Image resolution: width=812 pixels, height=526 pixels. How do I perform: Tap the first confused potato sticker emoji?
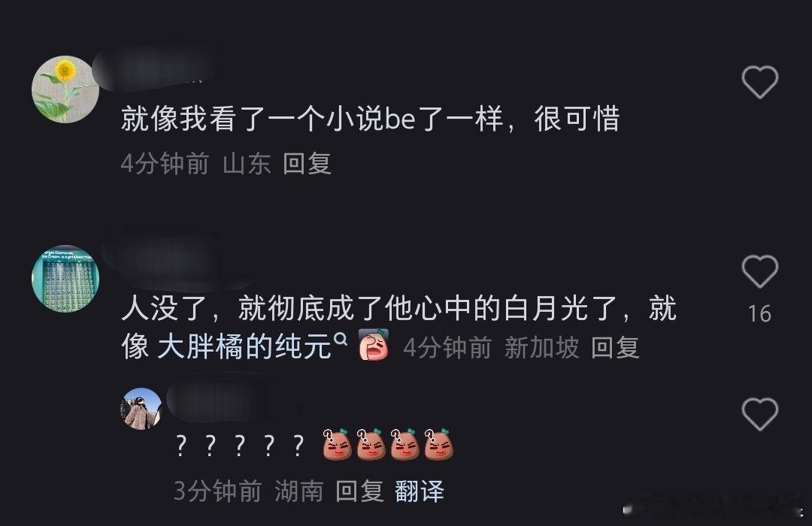(337, 444)
